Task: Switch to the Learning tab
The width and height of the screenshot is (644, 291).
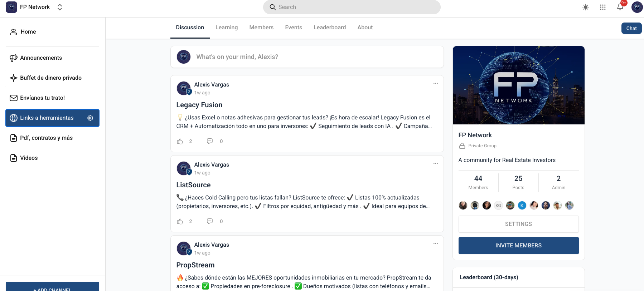Action: tap(227, 28)
